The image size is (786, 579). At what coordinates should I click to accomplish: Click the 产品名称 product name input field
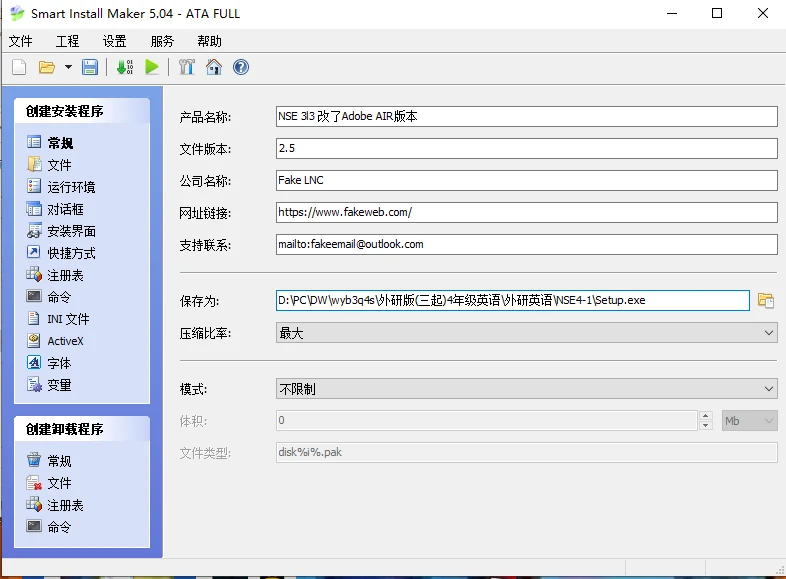point(526,116)
